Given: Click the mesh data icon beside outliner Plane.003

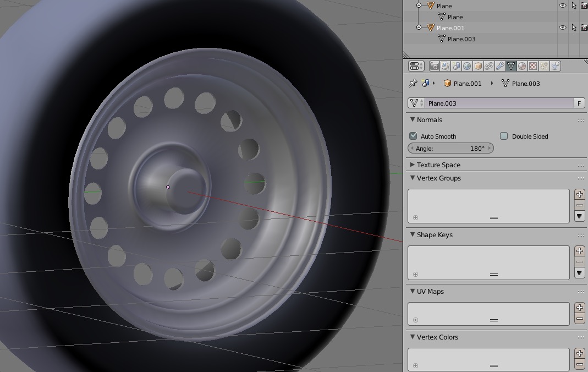Looking at the screenshot, I should pos(441,39).
